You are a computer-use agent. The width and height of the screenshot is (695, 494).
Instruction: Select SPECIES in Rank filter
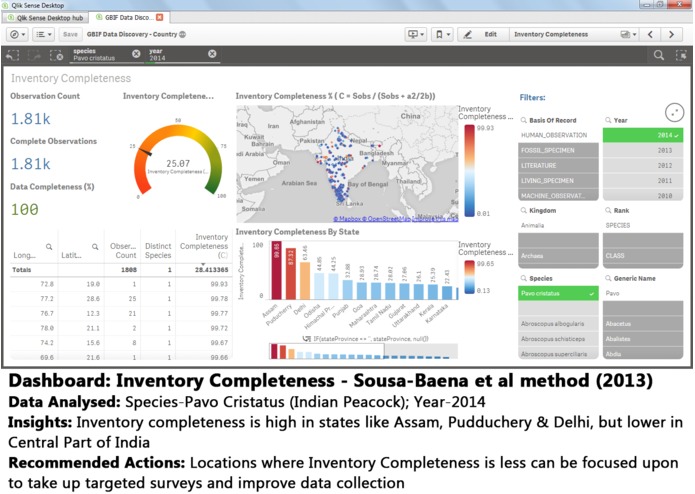643,226
